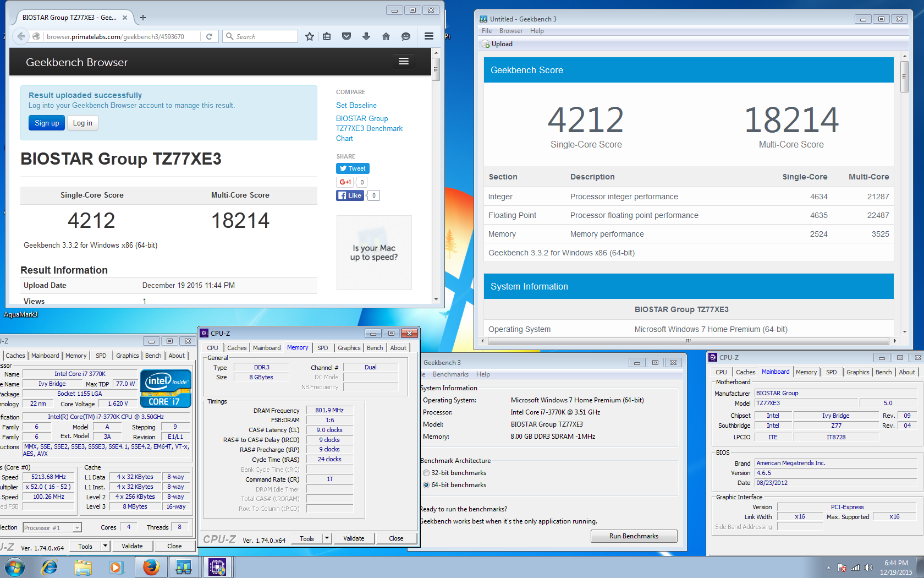This screenshot has height=578, width=924.
Task: Expand Geekbench Browser navigation menu
Action: point(404,61)
